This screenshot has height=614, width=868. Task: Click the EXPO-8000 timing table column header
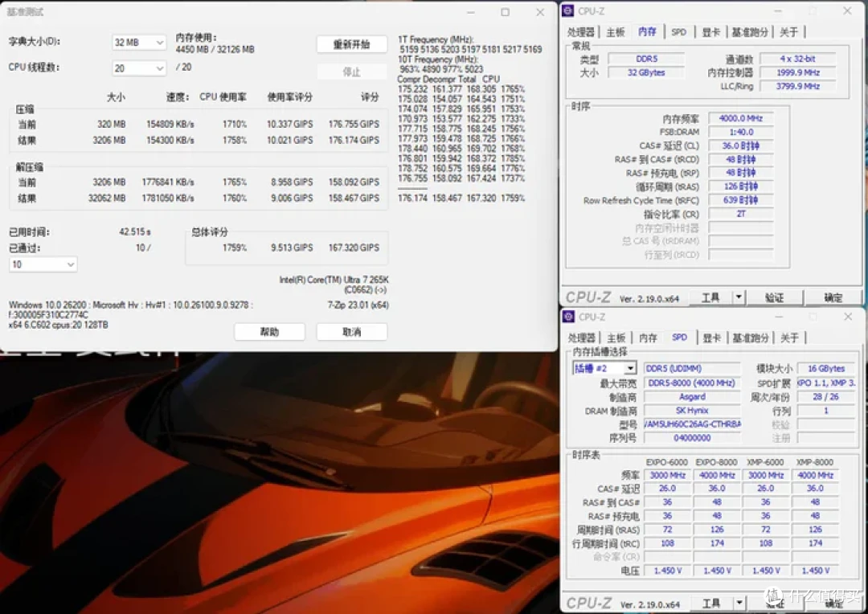click(716, 462)
